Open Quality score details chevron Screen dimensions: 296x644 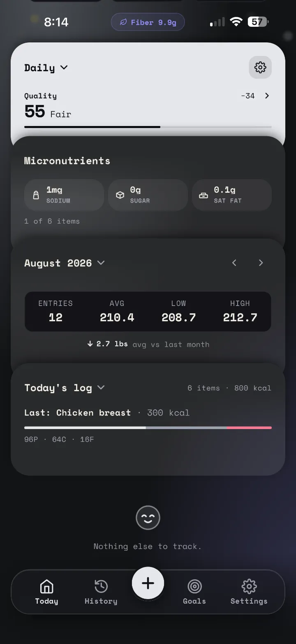[267, 96]
